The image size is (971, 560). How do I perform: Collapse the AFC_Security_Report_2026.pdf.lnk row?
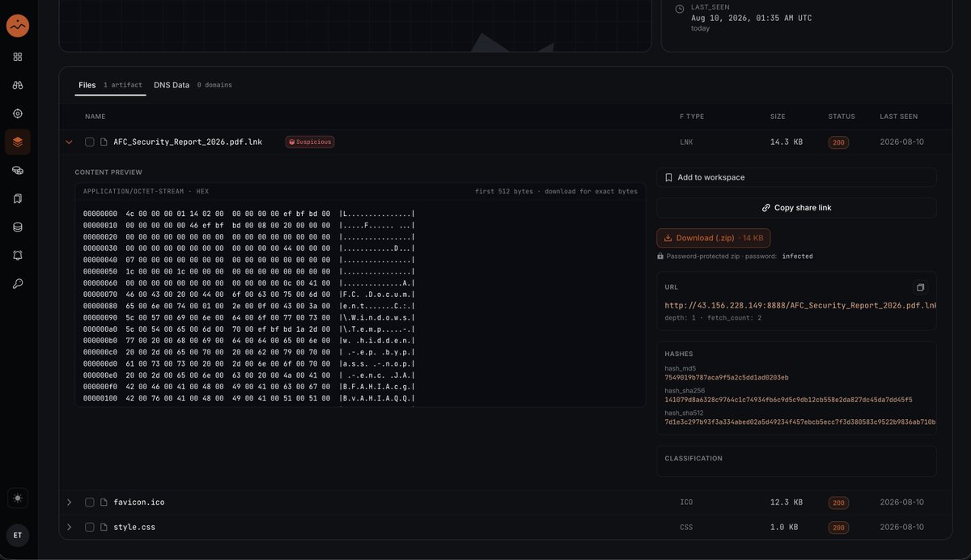click(x=69, y=142)
